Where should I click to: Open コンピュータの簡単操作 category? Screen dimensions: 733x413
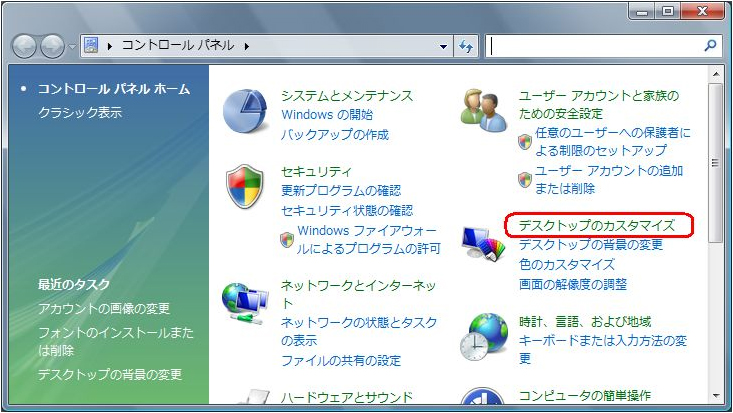tap(585, 396)
